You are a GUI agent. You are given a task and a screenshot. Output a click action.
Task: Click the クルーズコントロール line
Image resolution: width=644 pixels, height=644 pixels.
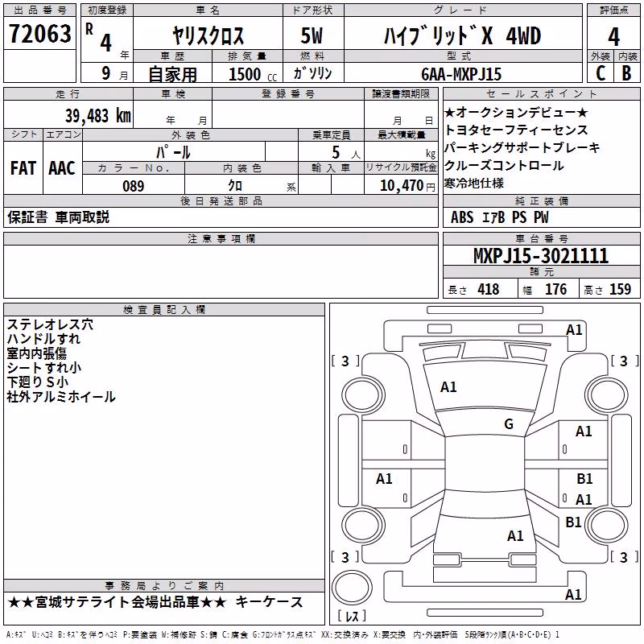(504, 166)
